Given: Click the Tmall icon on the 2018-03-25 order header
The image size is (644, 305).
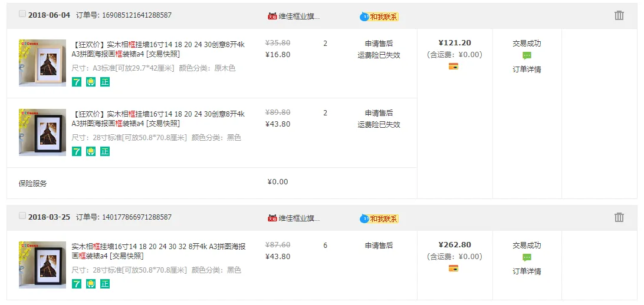Looking at the screenshot, I should tap(272, 218).
